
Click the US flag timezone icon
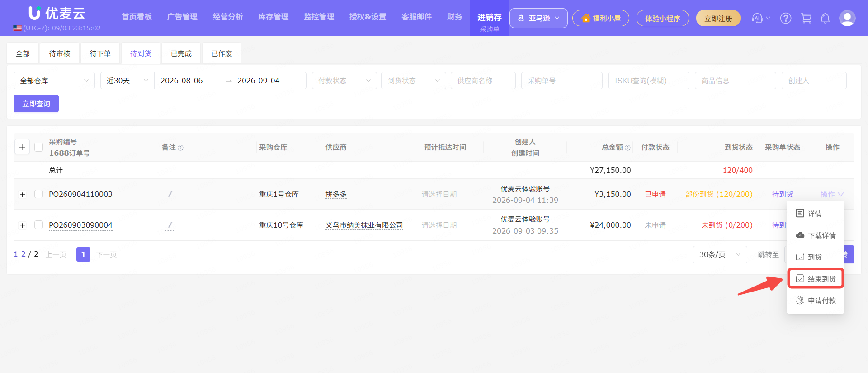coord(17,28)
